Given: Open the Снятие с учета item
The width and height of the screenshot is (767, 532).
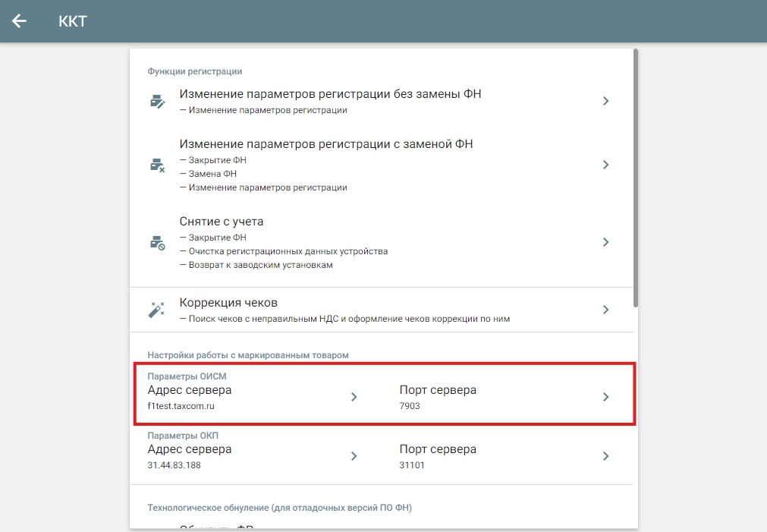Looking at the screenshot, I should coord(222,222).
